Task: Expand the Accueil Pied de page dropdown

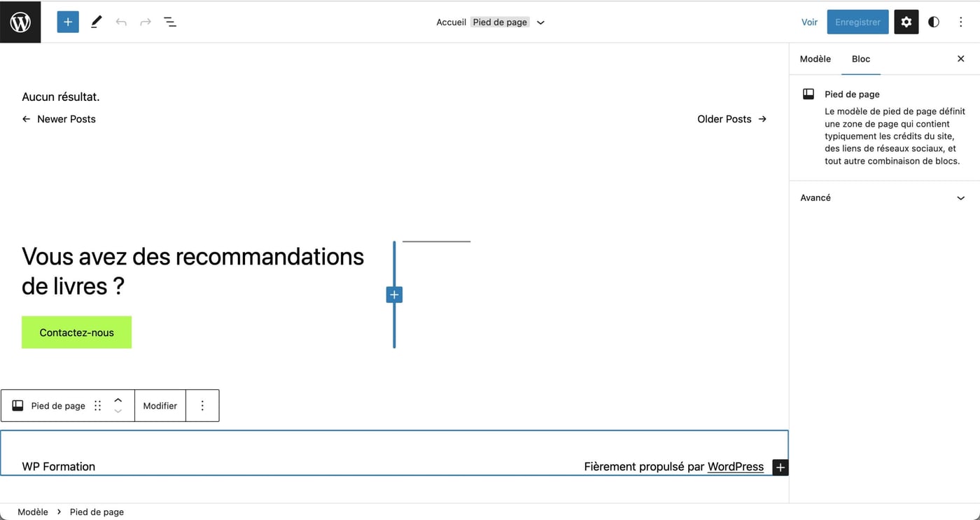Action: pos(540,22)
